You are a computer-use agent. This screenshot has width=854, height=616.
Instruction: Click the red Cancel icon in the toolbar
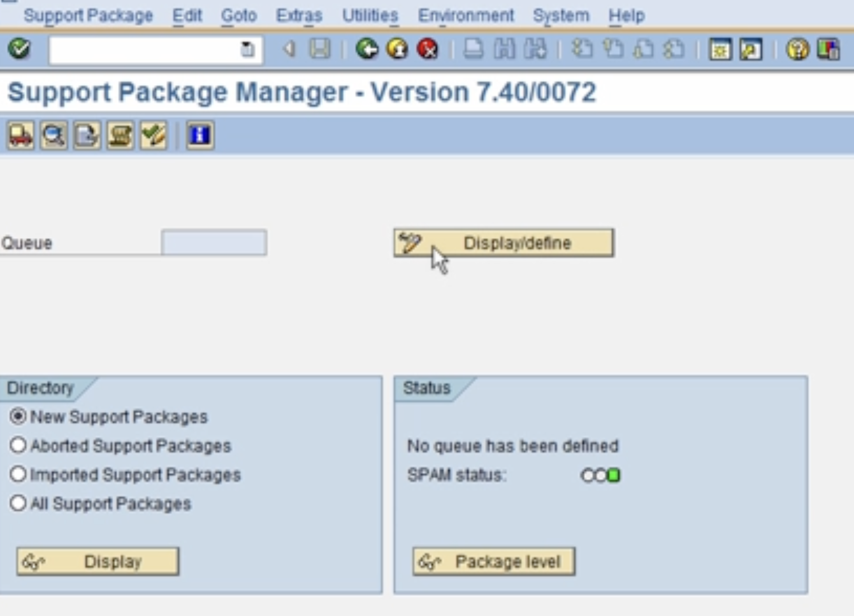click(428, 49)
